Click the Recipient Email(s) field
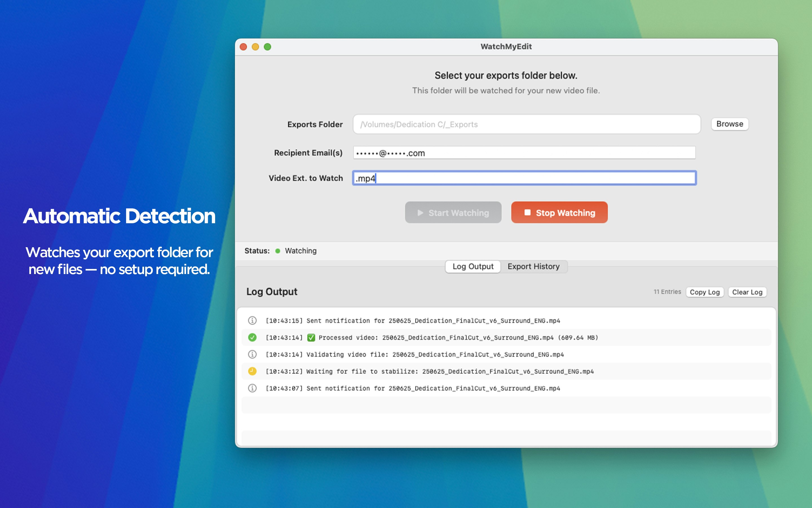Viewport: 812px width, 508px height. tap(524, 153)
